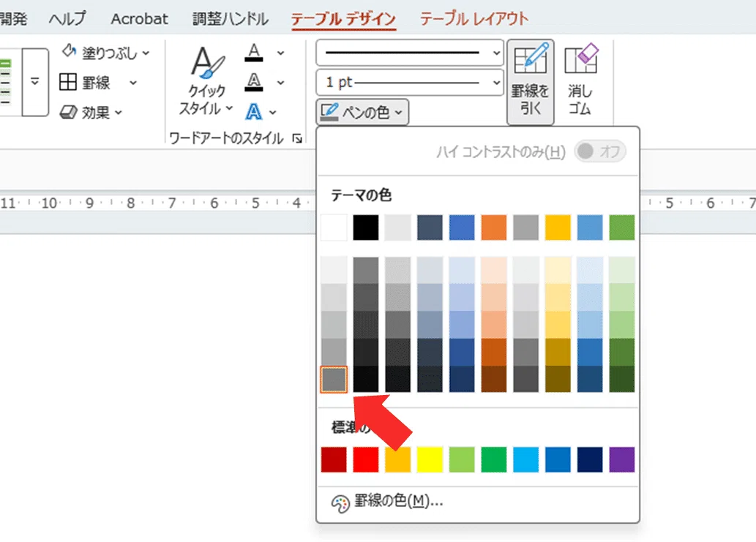Select bright red standard color swatch

pos(366,459)
